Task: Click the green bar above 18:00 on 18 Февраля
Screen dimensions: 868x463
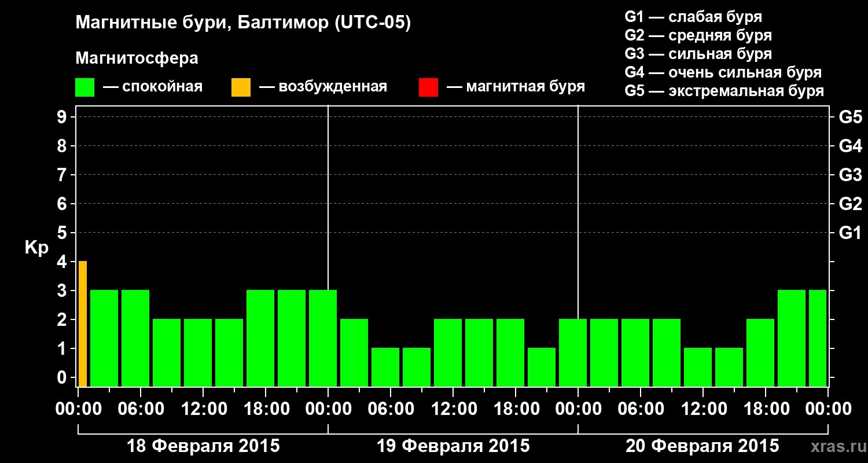Action: tap(260, 339)
